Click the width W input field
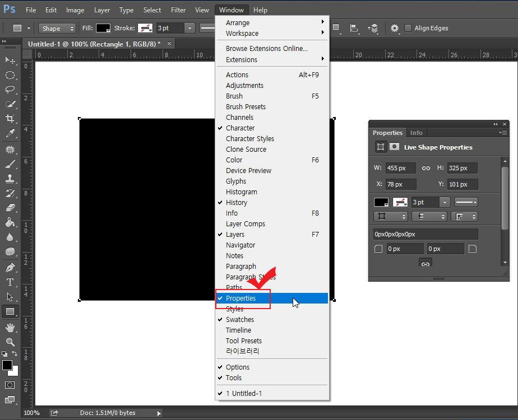The width and height of the screenshot is (518, 420). 401,168
